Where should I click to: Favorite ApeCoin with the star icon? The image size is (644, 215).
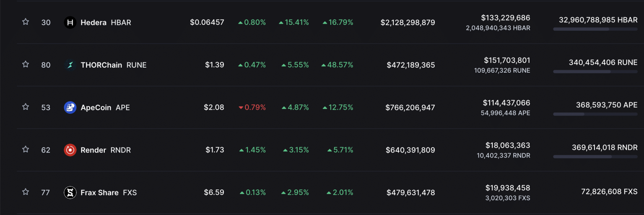[26, 107]
